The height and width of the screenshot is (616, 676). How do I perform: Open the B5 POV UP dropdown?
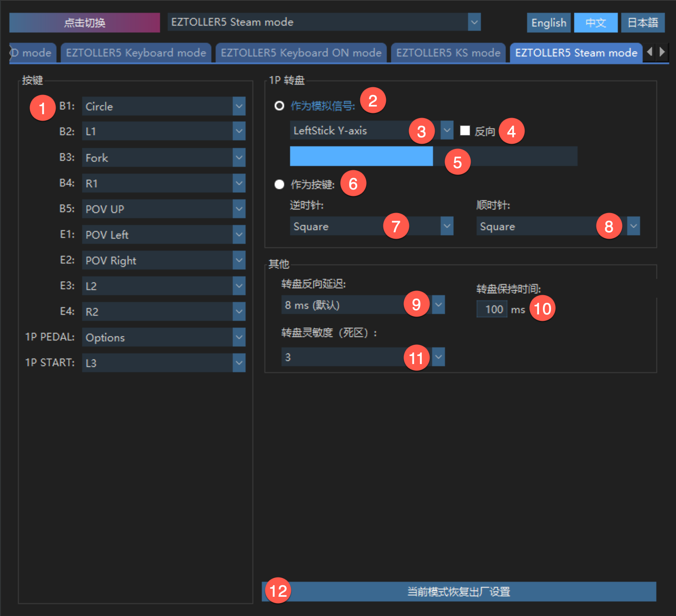164,209
